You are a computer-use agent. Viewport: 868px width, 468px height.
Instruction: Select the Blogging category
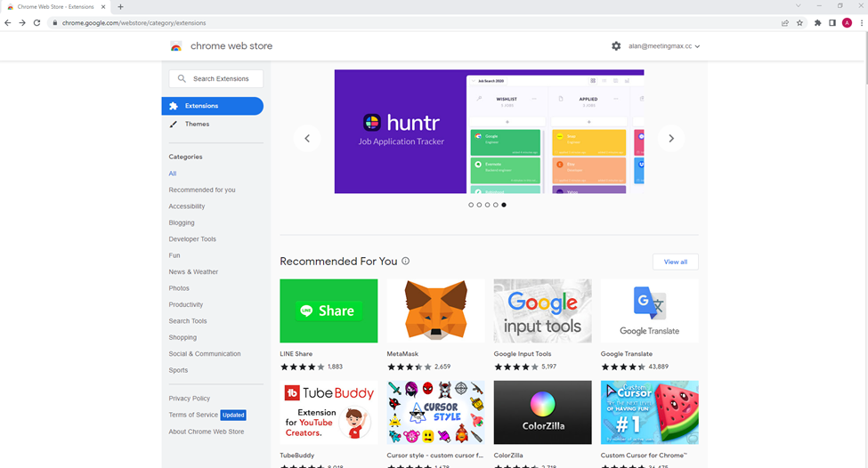182,222
